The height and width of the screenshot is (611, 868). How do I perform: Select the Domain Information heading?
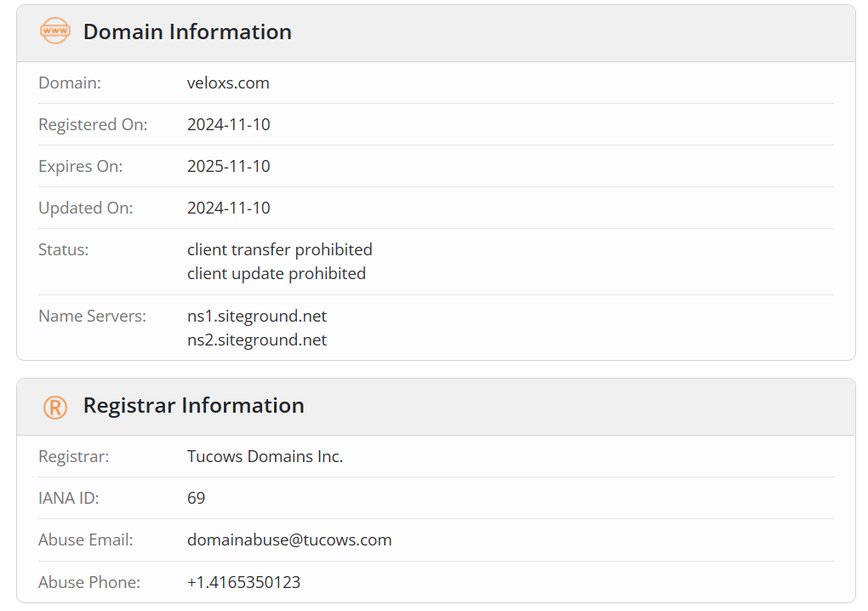[187, 32]
